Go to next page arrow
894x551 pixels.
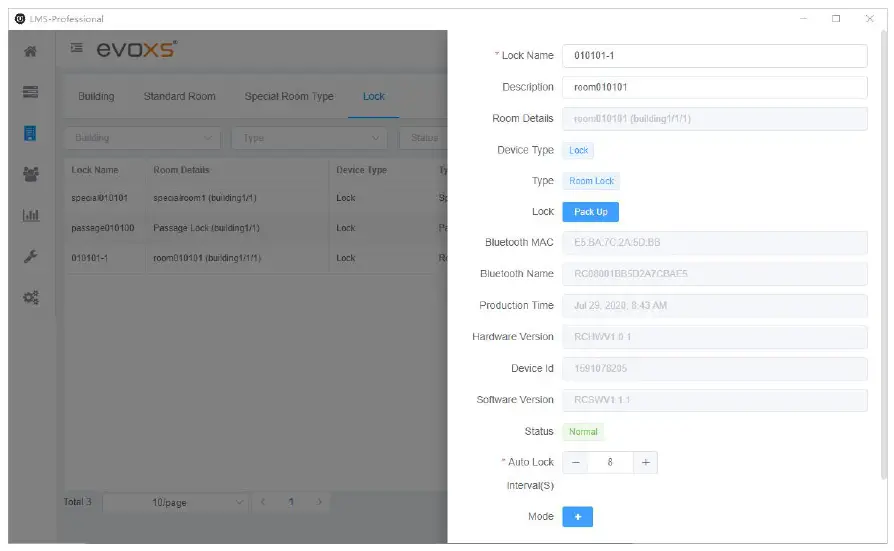[319, 502]
